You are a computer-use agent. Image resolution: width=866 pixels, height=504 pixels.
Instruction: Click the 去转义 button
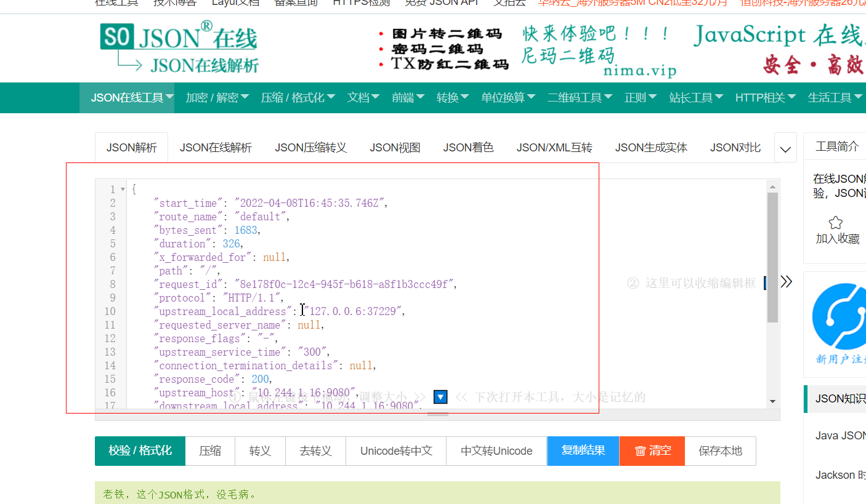pos(315,451)
